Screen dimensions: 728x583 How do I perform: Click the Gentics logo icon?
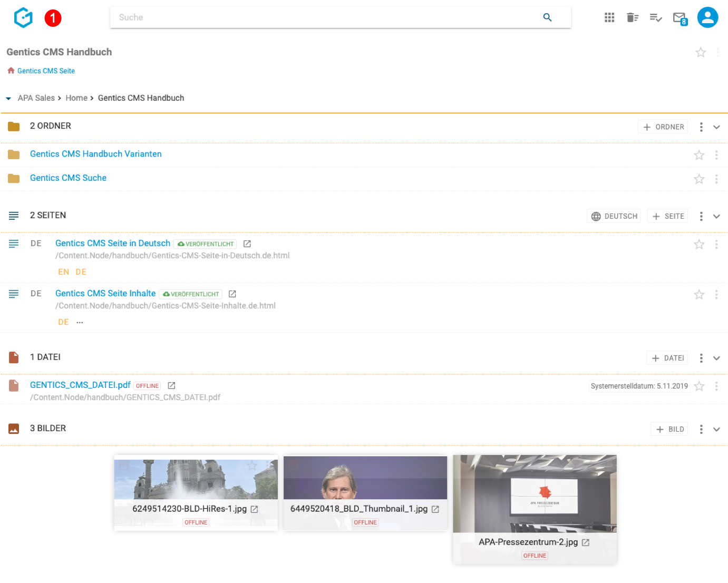23,17
